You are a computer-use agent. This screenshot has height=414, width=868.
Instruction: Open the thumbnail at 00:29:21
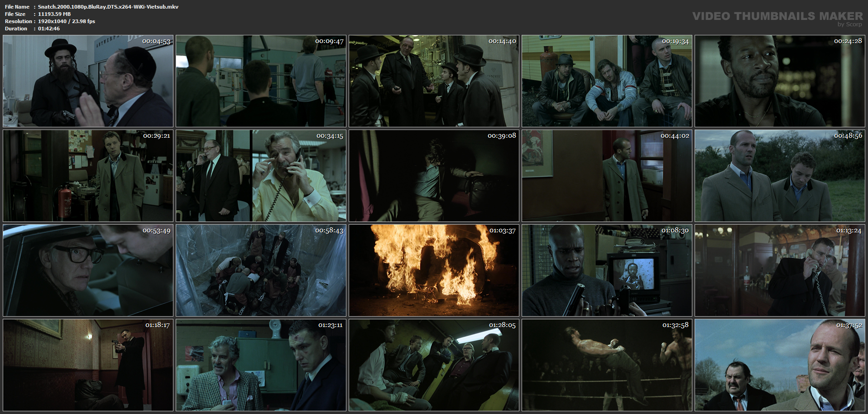(x=88, y=176)
